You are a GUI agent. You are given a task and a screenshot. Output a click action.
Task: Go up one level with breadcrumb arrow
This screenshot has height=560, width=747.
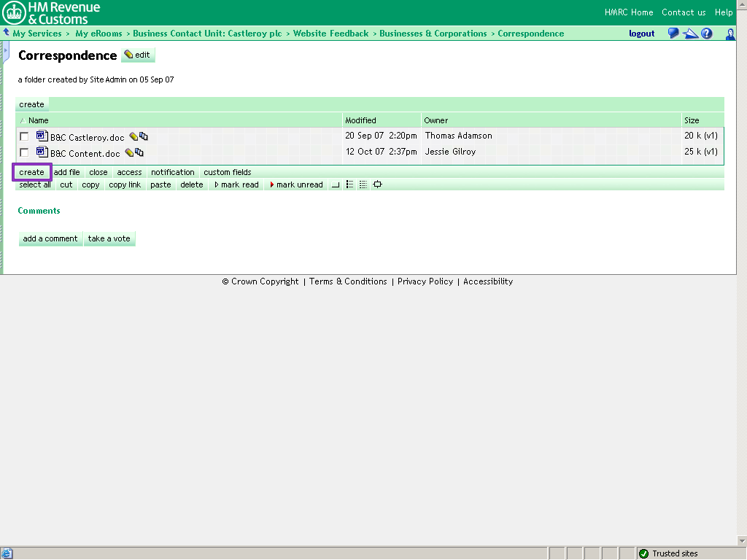(x=7, y=33)
